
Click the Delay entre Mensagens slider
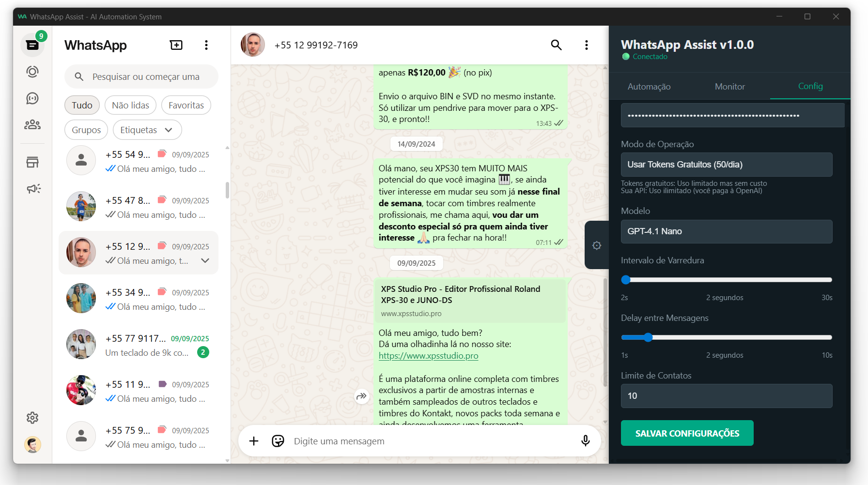click(x=727, y=337)
